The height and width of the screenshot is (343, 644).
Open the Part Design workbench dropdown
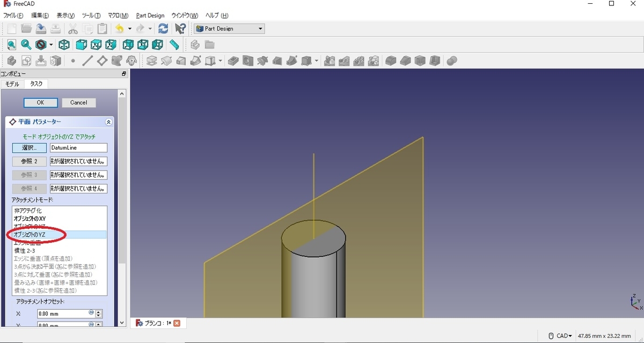tap(230, 28)
